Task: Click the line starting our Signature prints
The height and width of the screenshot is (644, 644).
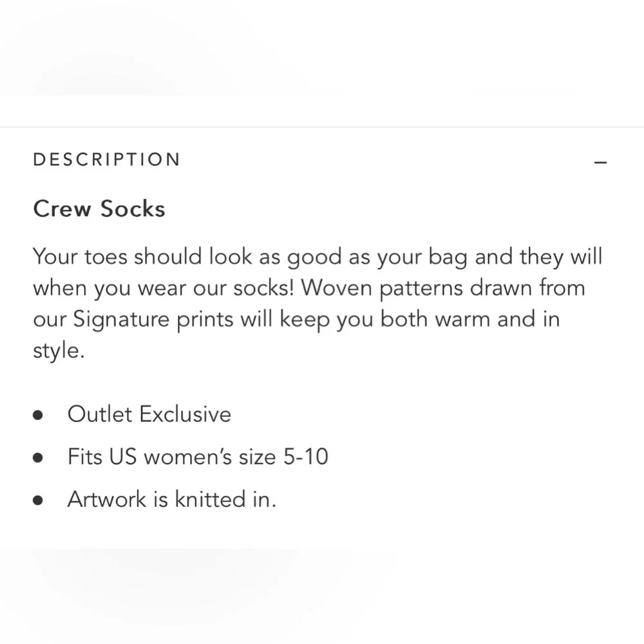Action: [x=296, y=320]
